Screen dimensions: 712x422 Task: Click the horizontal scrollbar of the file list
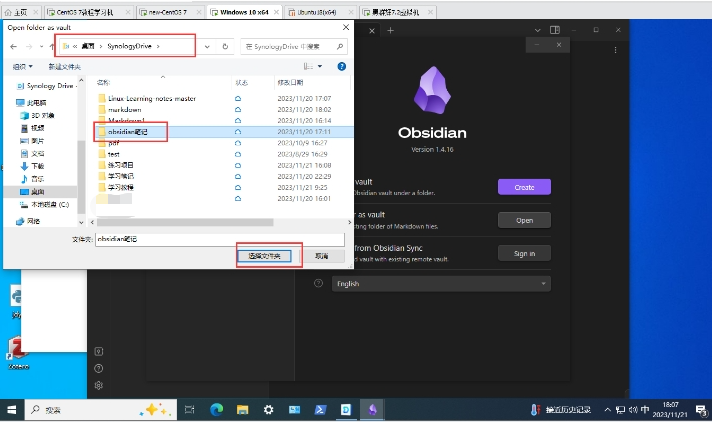click(x=185, y=223)
